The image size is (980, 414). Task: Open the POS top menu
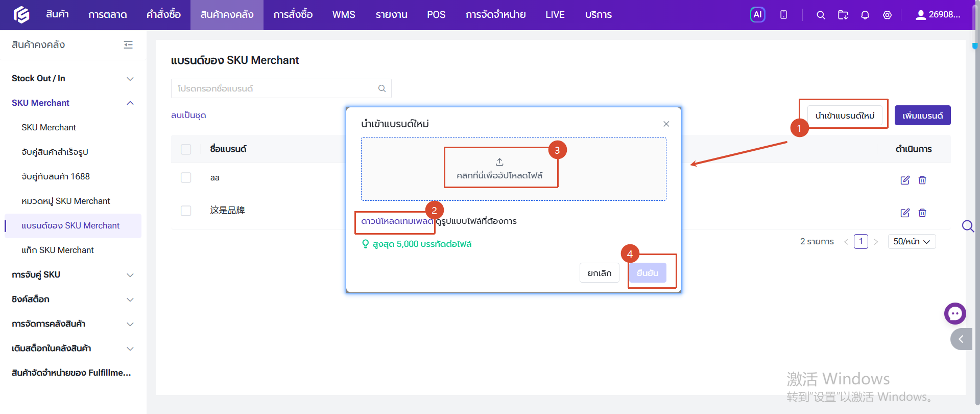pos(436,15)
